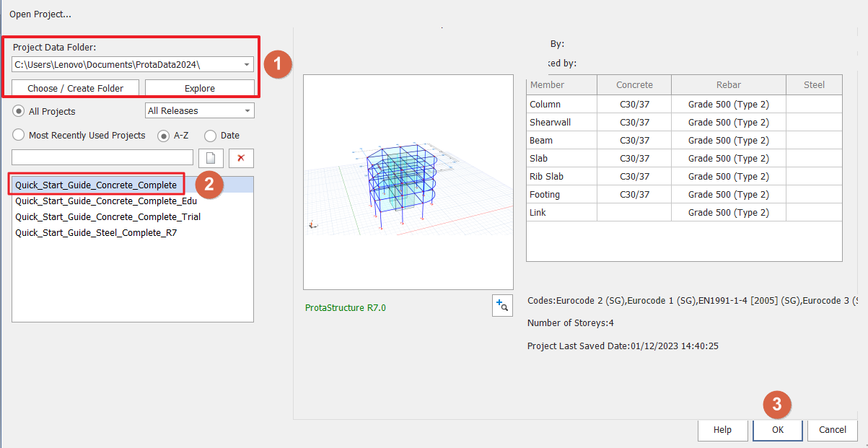868x448 pixels.
Task: Click the Choose / Create Folder button
Action: 76,88
